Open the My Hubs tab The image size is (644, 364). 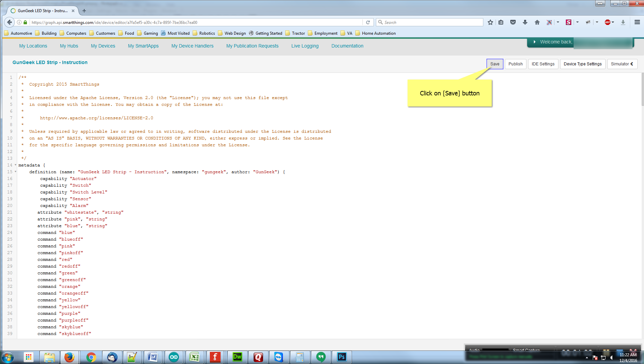click(x=69, y=46)
